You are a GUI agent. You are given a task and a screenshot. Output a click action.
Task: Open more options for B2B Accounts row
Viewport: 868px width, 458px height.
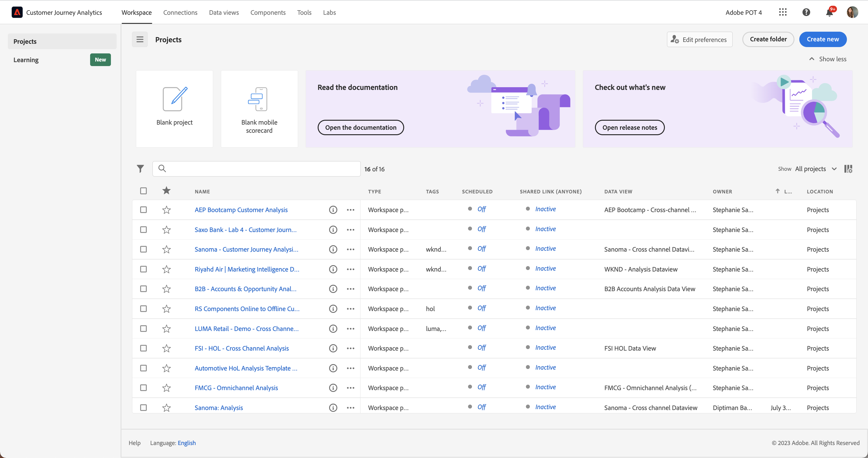pyautogui.click(x=351, y=289)
